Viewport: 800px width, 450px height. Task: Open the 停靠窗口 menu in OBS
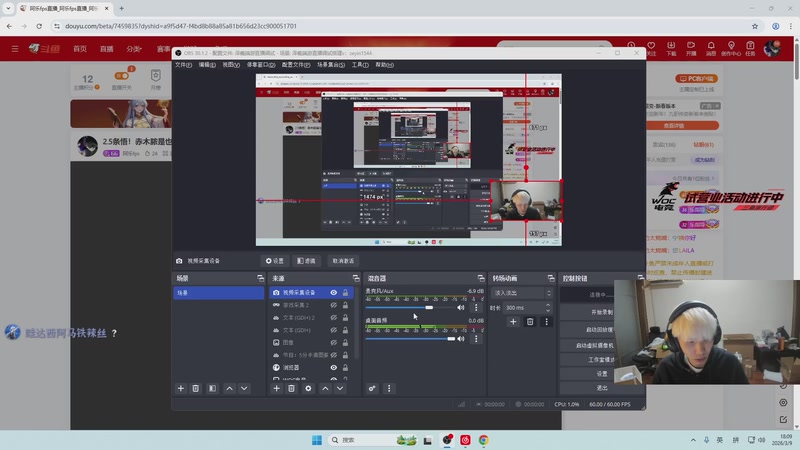click(x=261, y=65)
